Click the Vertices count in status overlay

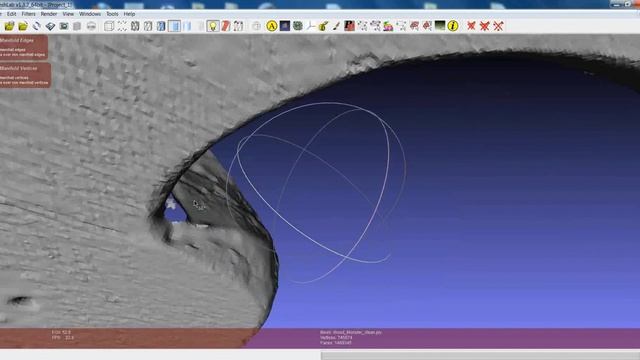(336, 338)
